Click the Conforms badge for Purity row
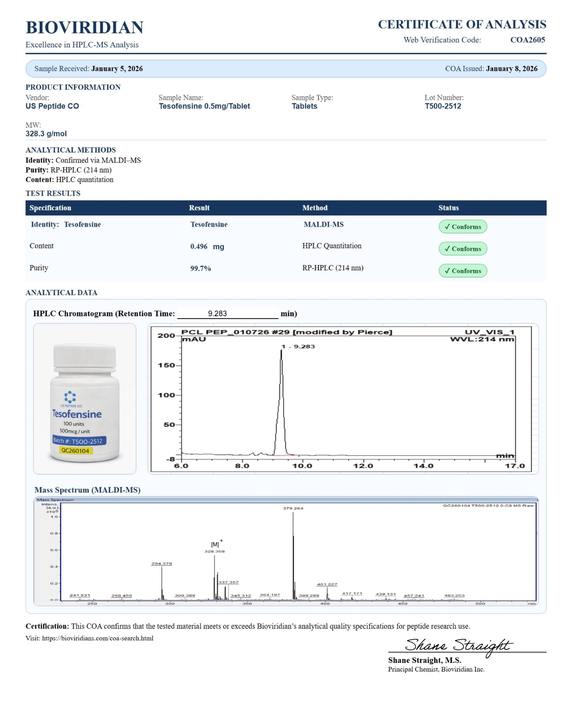 point(462,271)
